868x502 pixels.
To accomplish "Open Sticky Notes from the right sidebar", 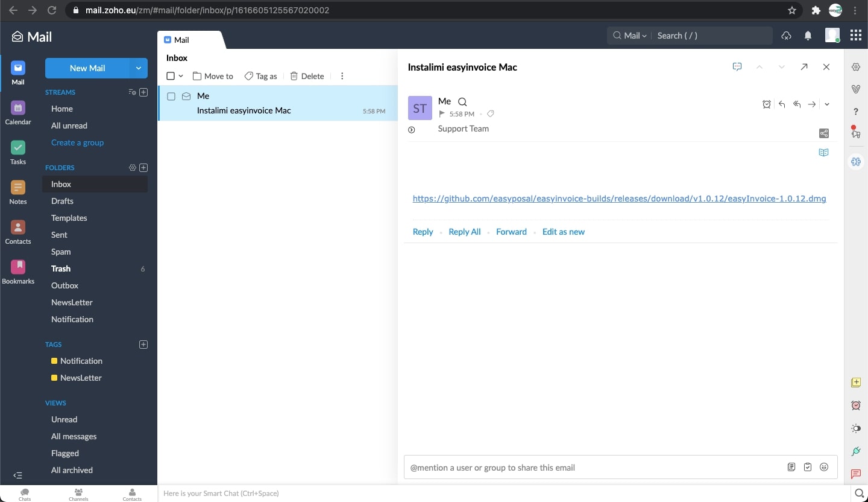I will pos(856,383).
